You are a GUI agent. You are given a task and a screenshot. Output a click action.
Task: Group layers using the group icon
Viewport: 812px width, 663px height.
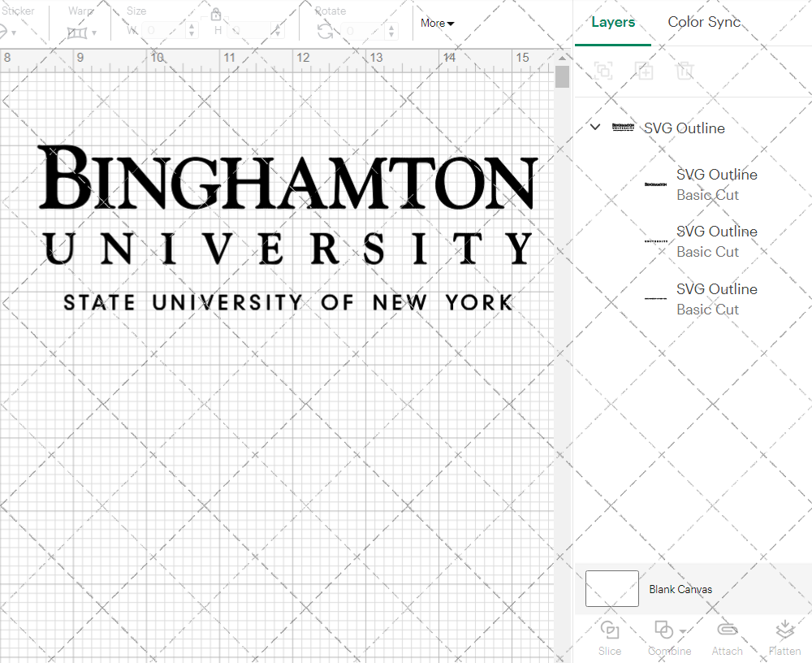603,71
